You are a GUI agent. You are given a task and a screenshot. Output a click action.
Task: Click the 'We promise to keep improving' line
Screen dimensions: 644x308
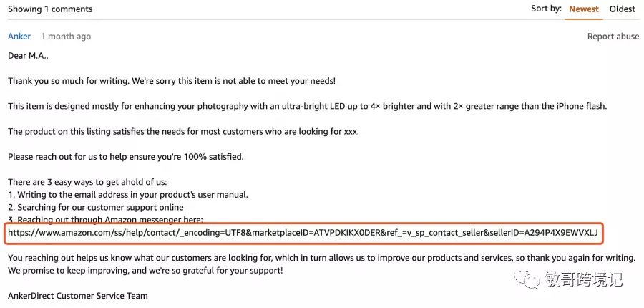[145, 271]
